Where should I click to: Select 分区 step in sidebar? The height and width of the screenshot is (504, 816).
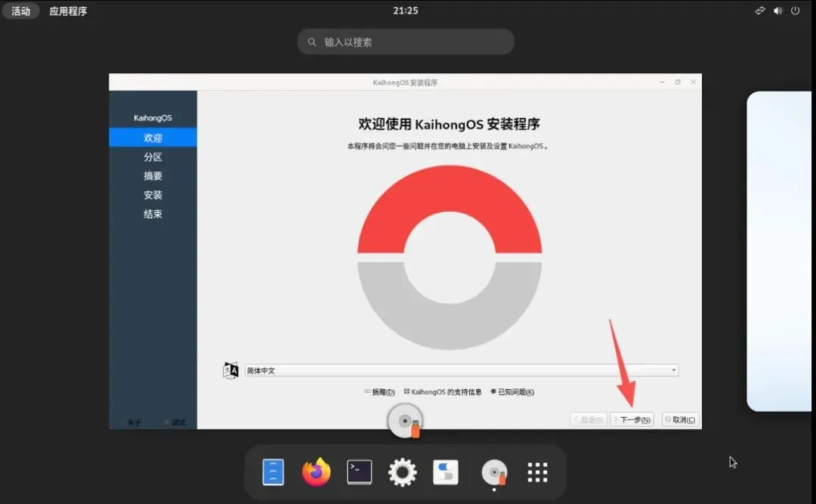click(x=153, y=156)
